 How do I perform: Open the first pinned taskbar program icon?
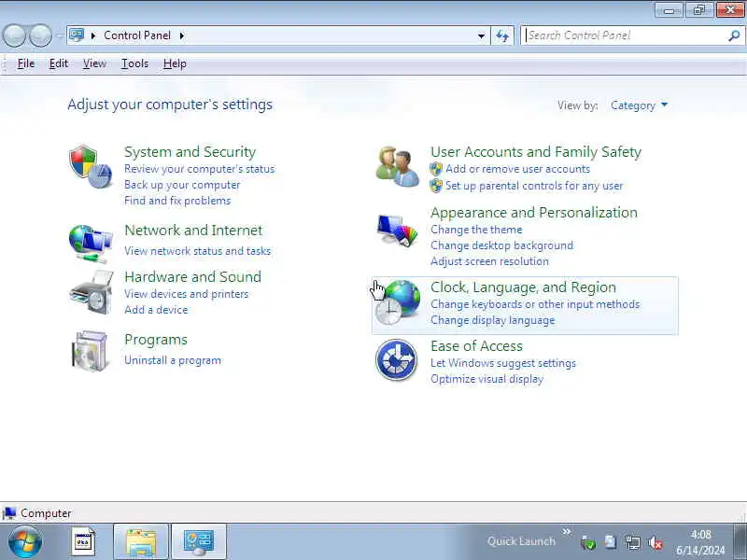click(83, 542)
